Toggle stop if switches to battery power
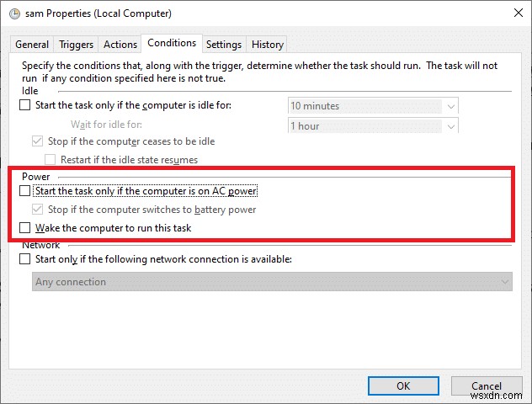The height and width of the screenshot is (404, 532). point(37,210)
